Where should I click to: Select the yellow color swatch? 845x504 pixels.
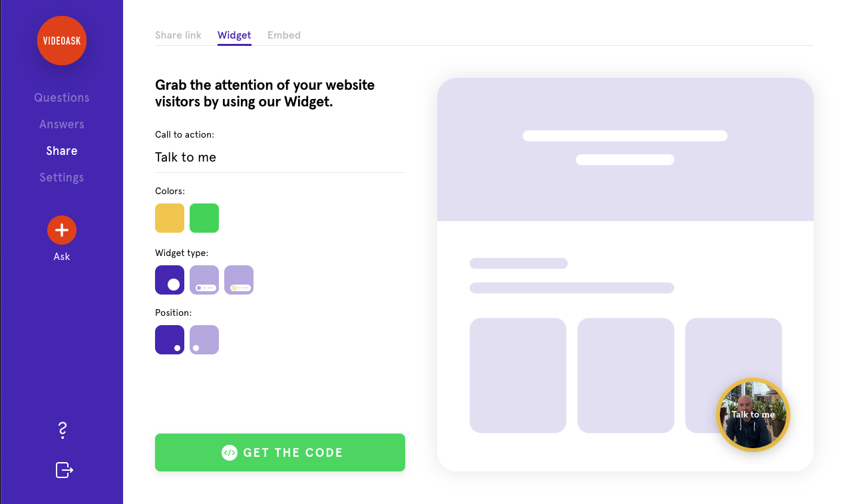(x=170, y=218)
